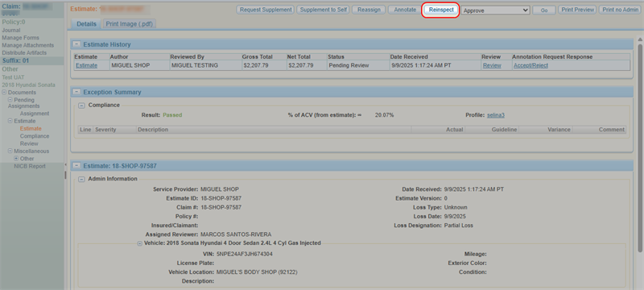The height and width of the screenshot is (290, 644).
Task: Click the Print no Admin button
Action: point(621,10)
